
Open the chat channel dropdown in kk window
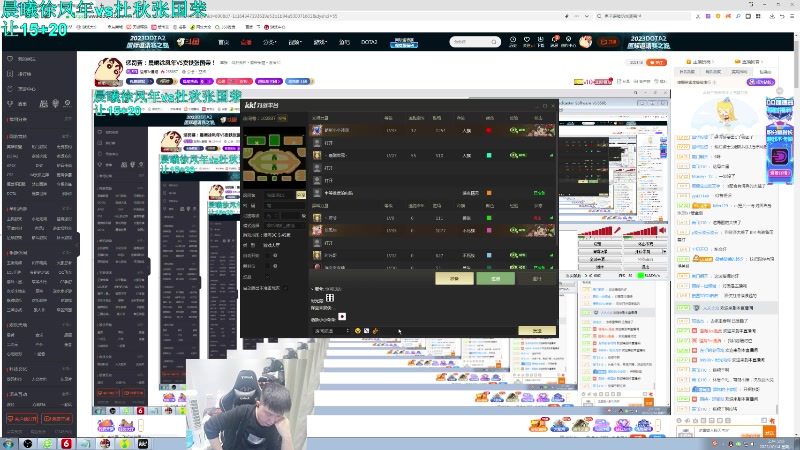[x=332, y=331]
